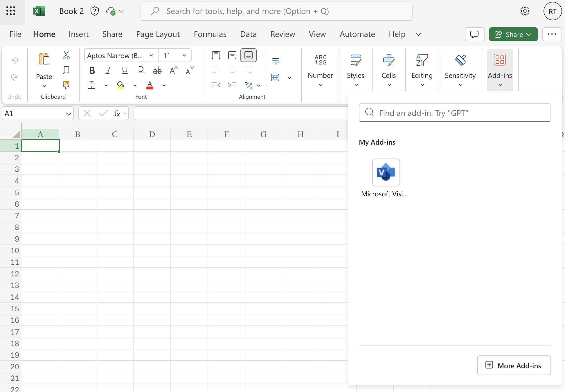Apply strikethrough formatting icon

157,70
